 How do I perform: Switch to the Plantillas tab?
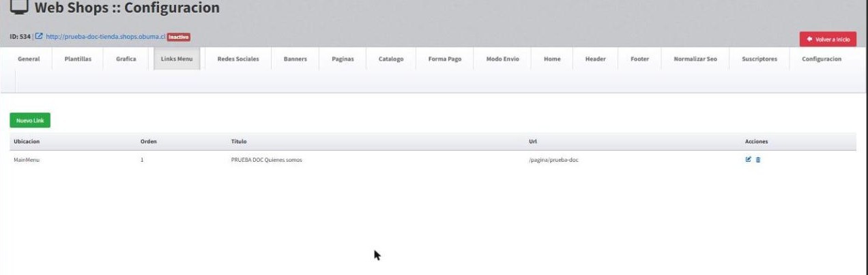coord(78,59)
